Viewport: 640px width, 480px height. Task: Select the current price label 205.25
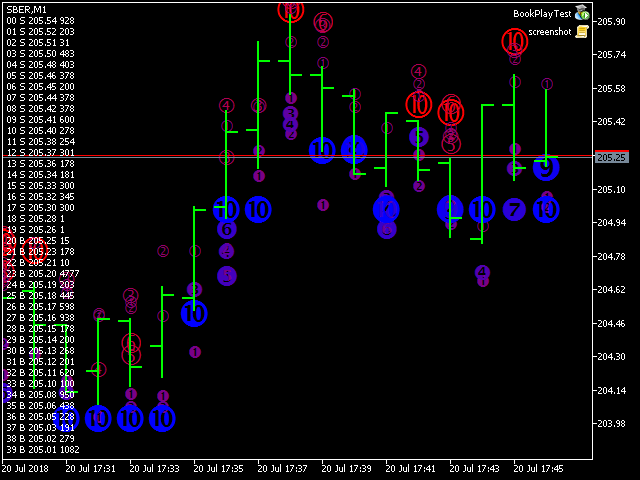click(x=611, y=158)
